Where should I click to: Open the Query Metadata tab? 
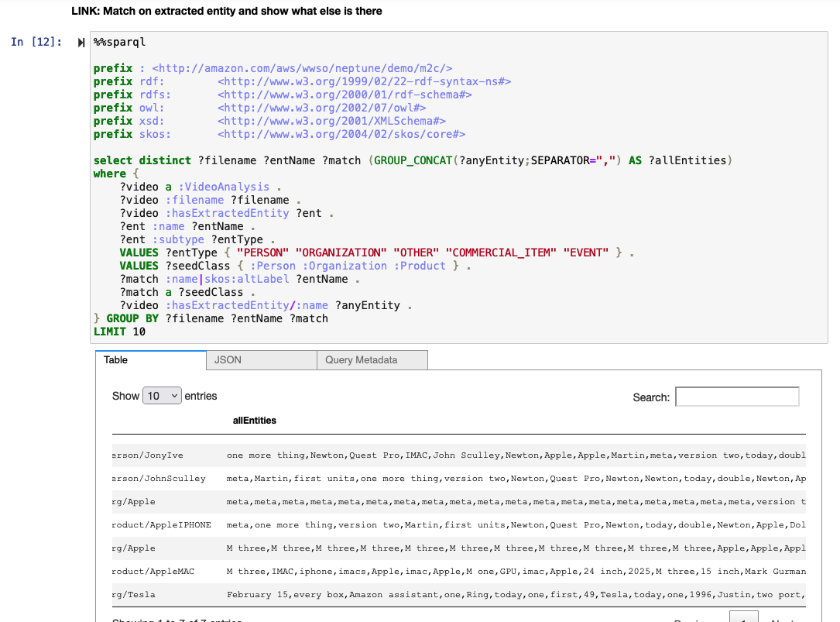(x=372, y=359)
